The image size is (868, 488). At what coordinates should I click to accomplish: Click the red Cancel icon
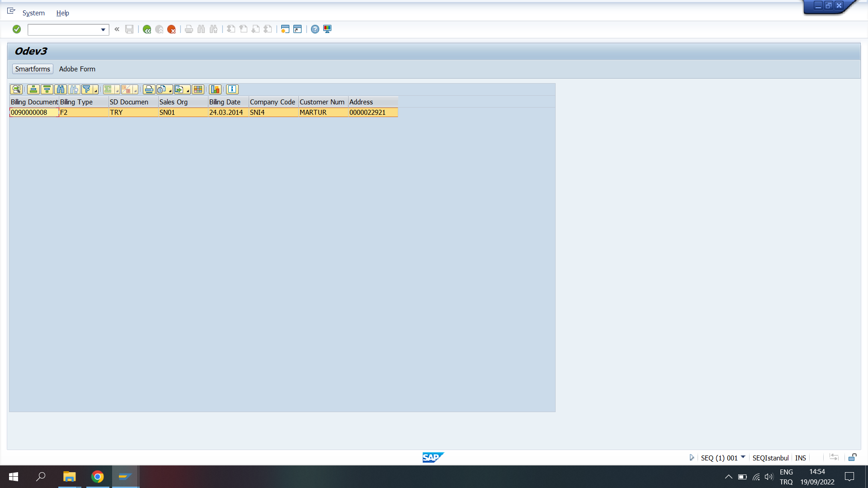tap(171, 29)
